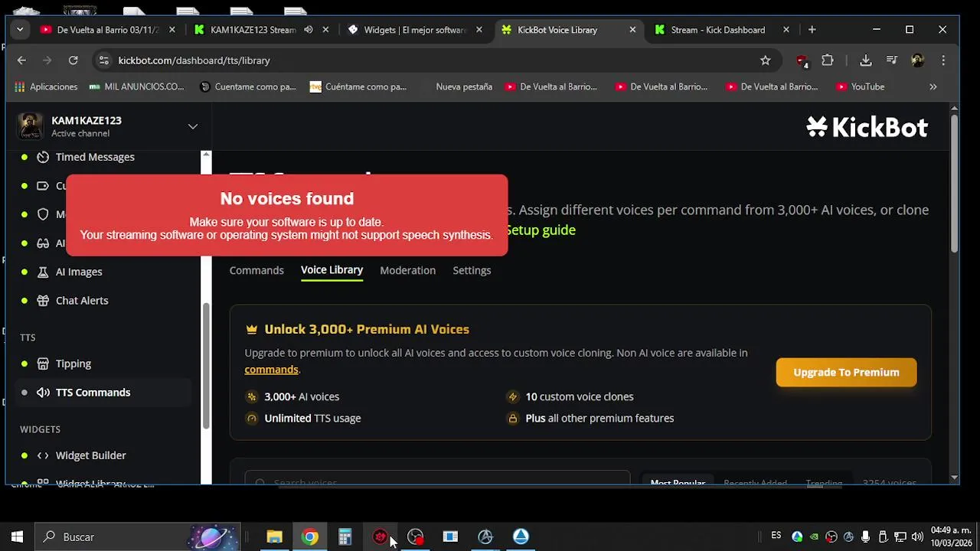Mute the KAM1KAZE123 Stream tab audio icon
The image size is (980, 551).
308,30
